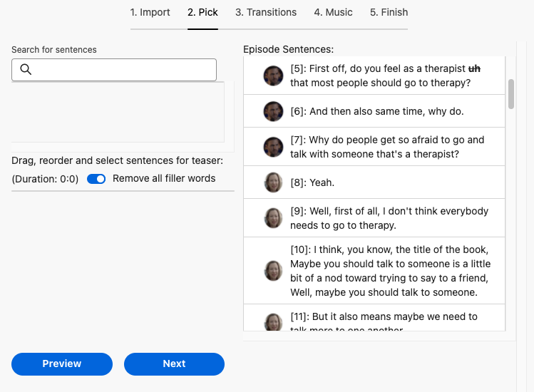Click the episode sentences scrollbar thumb
534x392 pixels.
(x=510, y=93)
